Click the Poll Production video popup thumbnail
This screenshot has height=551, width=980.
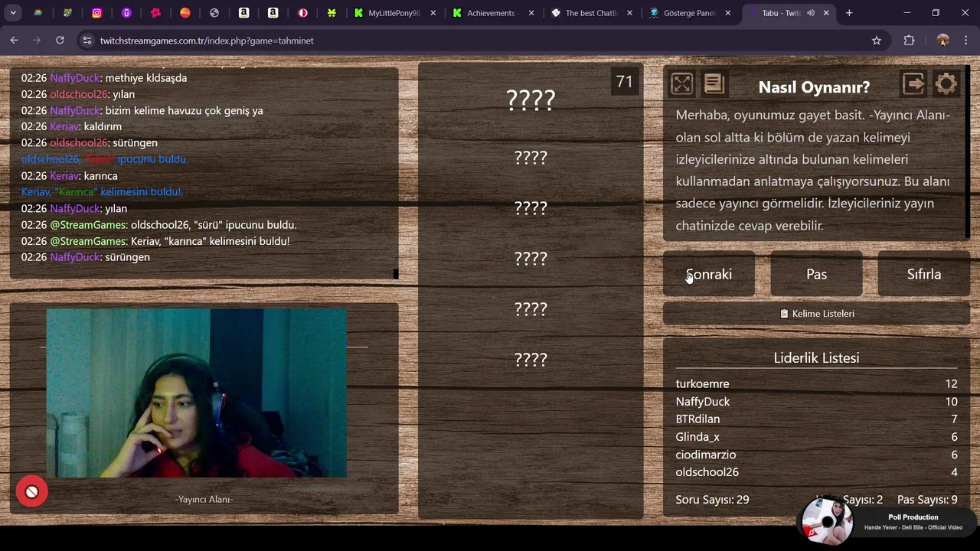[x=827, y=522]
